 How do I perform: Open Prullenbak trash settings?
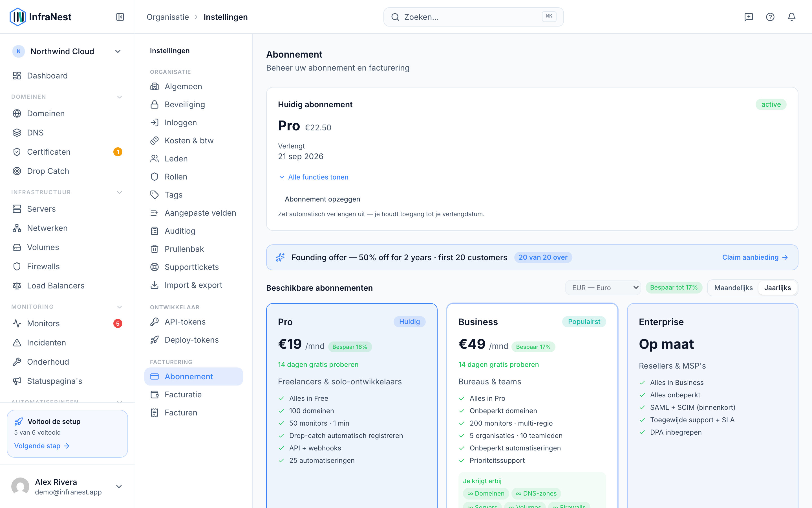194,249
